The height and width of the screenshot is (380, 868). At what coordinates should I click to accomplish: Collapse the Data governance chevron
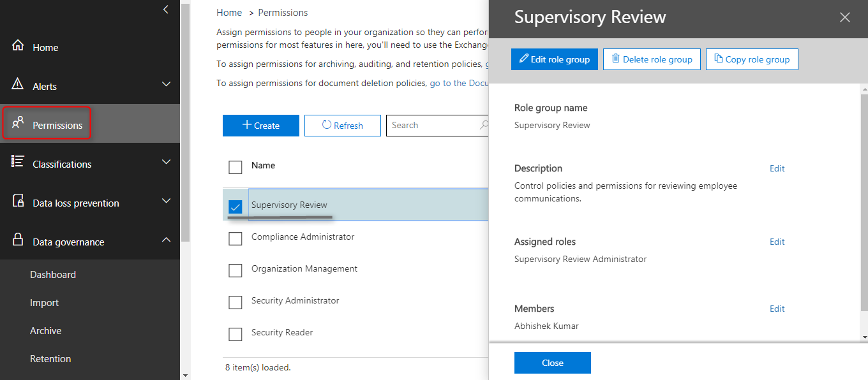click(x=166, y=240)
